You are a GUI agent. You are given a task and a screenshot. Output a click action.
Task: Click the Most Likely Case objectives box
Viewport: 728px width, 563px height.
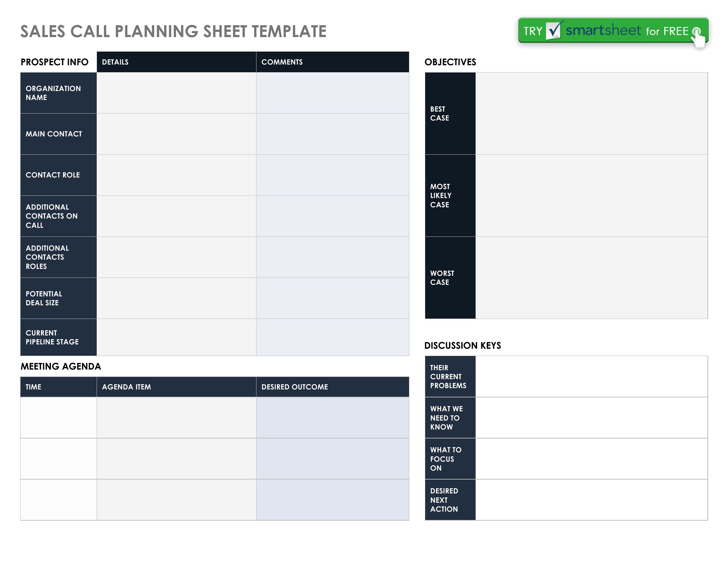591,195
